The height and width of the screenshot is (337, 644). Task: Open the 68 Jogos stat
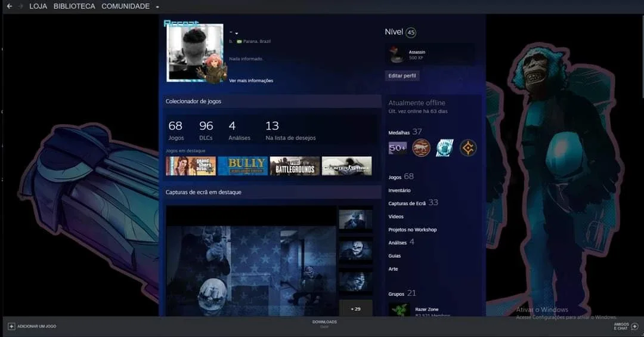(x=176, y=130)
